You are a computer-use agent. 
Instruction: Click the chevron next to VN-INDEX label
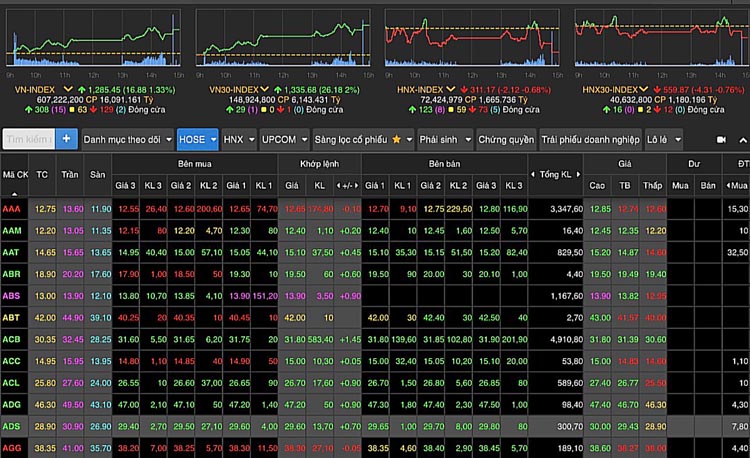pos(66,90)
